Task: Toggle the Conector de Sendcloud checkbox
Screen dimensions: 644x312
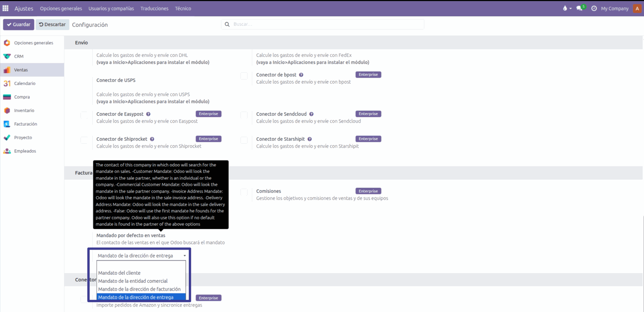Action: 244,115
